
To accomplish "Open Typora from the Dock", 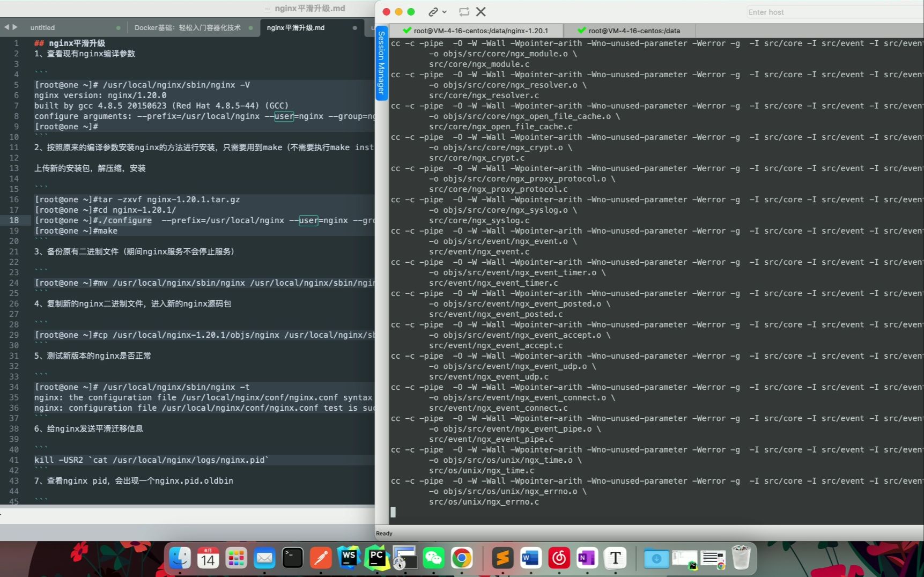I will 615,558.
